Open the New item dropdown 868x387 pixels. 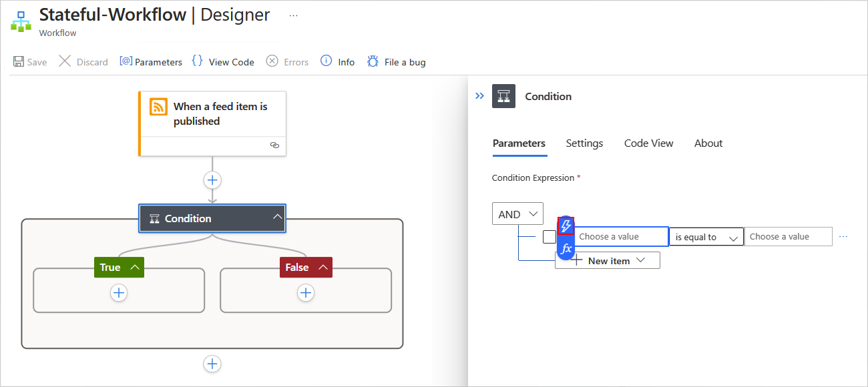607,260
